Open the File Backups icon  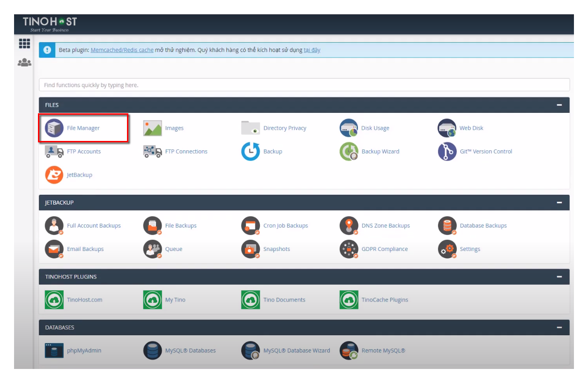[x=152, y=226]
